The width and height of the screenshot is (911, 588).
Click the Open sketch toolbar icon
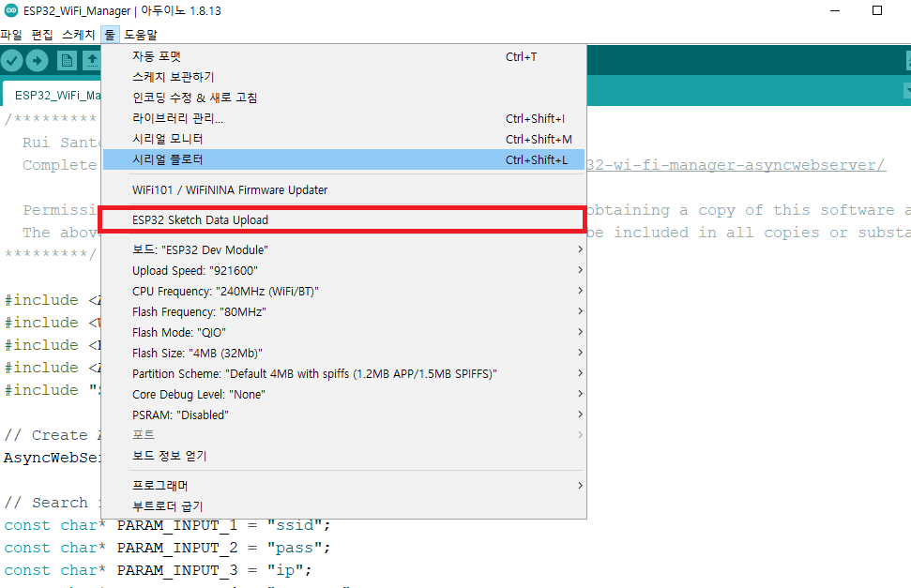coord(91,60)
